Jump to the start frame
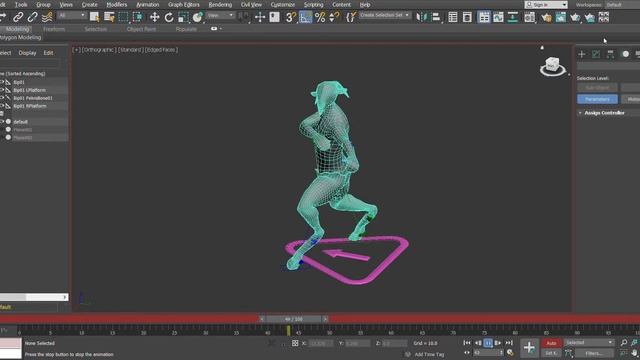Viewport: 640px width, 360px height. point(467,343)
